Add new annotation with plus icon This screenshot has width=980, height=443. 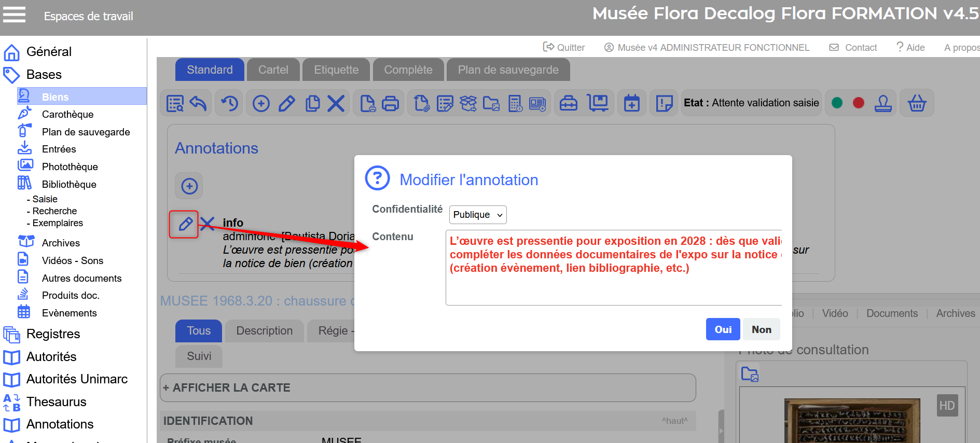(x=189, y=186)
